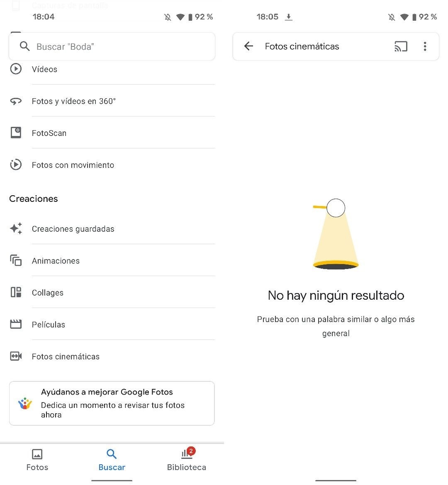Viewport: 448px width, 485px height.
Task: Select the Películas icon
Action: 16,324
